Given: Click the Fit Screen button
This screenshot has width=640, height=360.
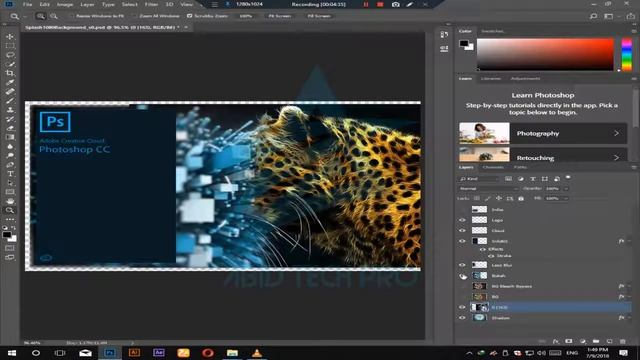Looking at the screenshot, I should coord(280,16).
